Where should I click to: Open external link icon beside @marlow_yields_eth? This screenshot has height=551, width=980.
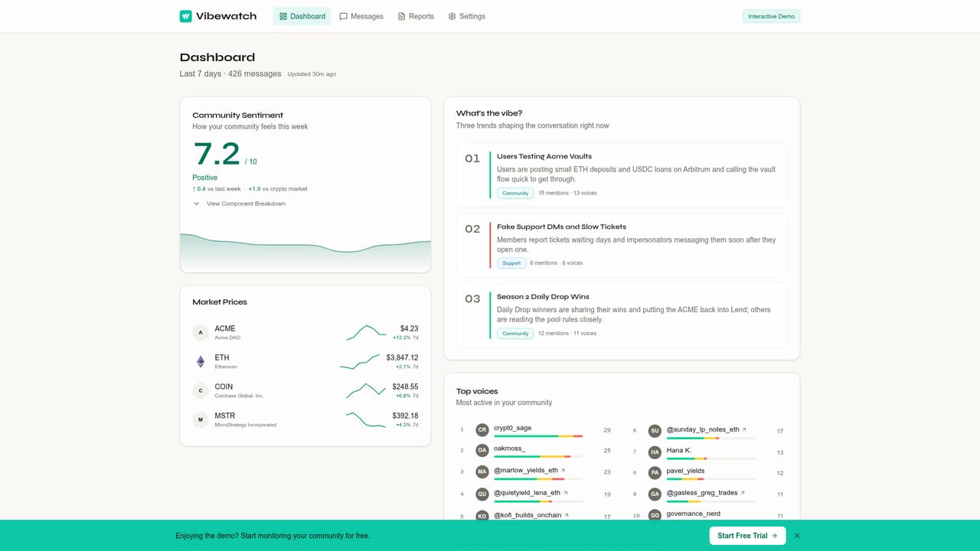pyautogui.click(x=563, y=471)
